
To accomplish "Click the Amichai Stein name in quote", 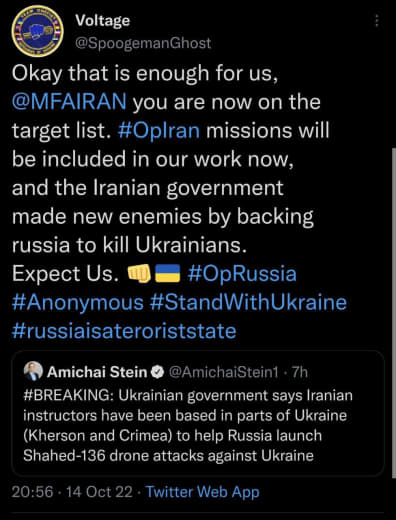I will tap(97, 372).
